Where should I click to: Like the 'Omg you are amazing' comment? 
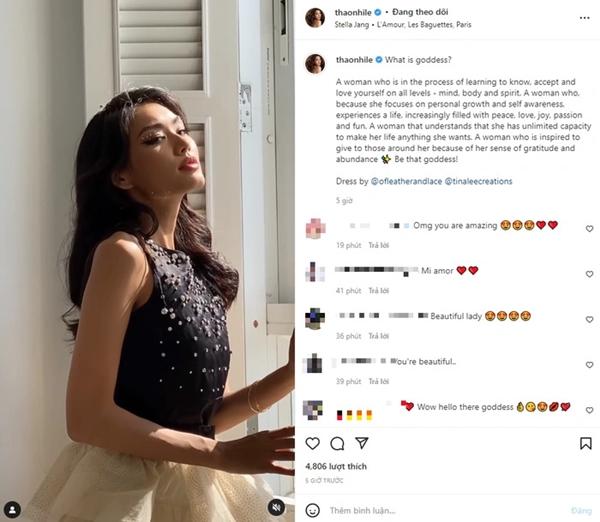point(589,228)
